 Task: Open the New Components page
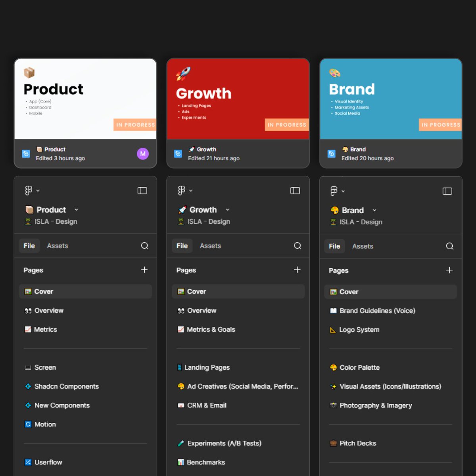click(85, 405)
